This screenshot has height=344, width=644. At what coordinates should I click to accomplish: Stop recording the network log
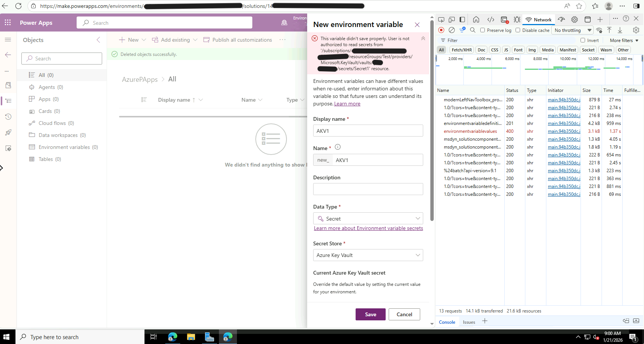(x=441, y=30)
